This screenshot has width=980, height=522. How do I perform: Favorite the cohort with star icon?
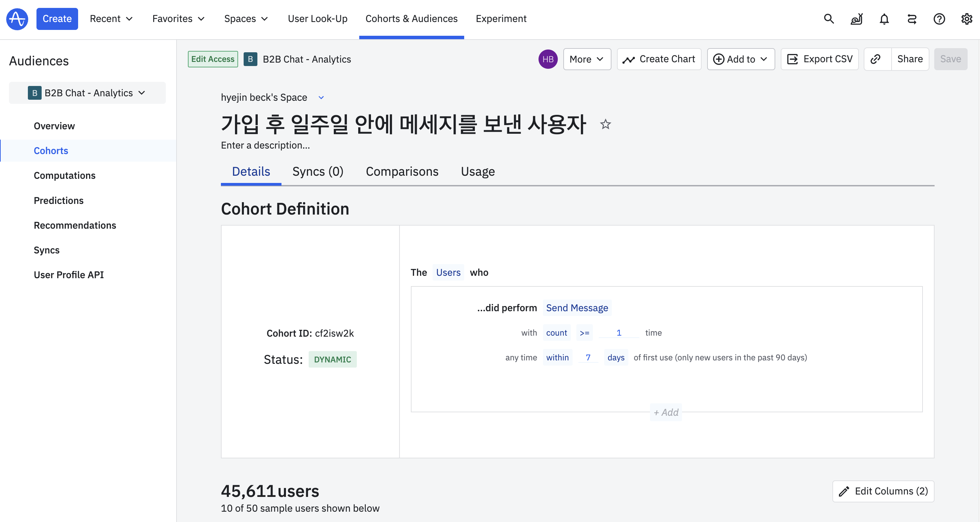(605, 124)
